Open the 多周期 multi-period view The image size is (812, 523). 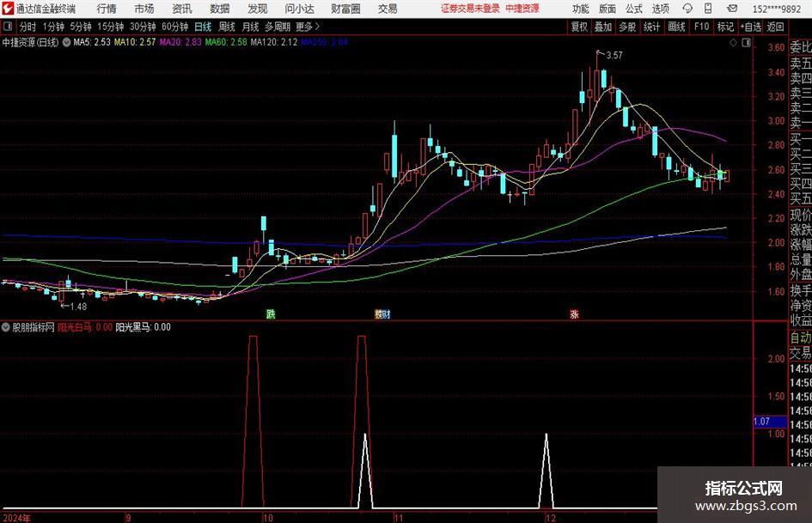(x=278, y=27)
